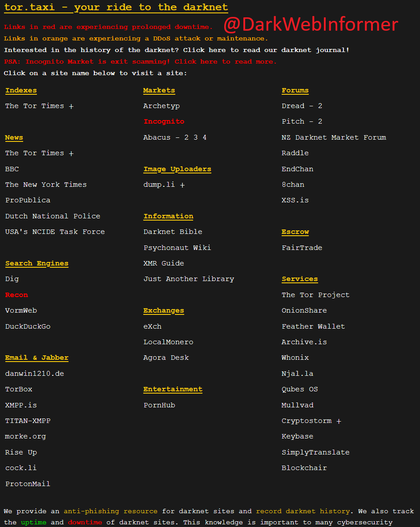Open Dread mirror link 2
This screenshot has width=420, height=527.
320,106
